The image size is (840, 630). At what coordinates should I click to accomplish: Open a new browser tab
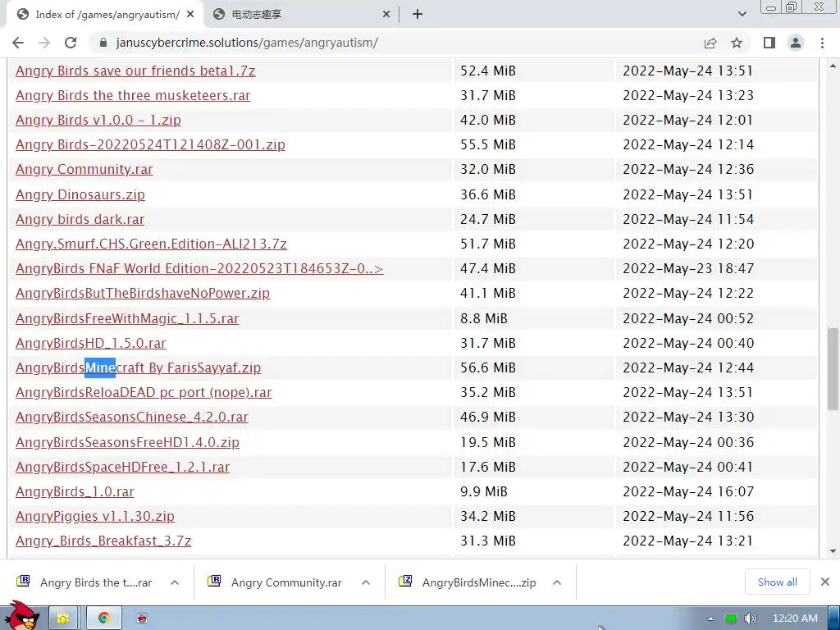418,15
